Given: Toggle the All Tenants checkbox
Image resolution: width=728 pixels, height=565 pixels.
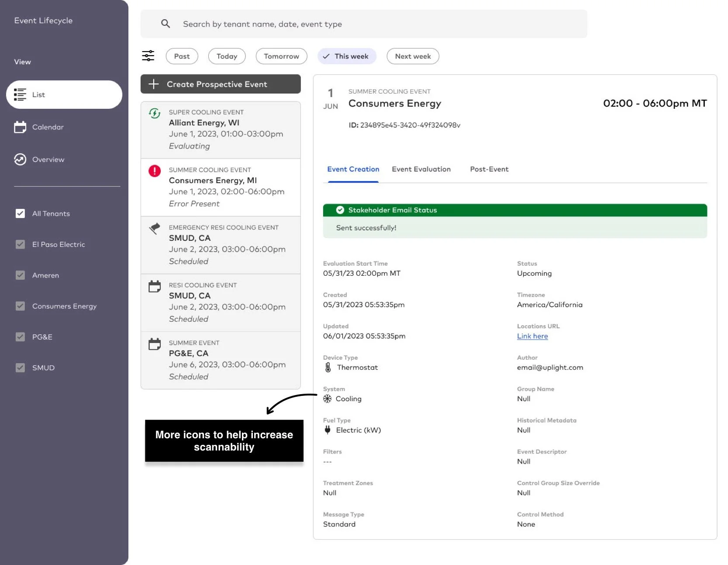Looking at the screenshot, I should [20, 213].
